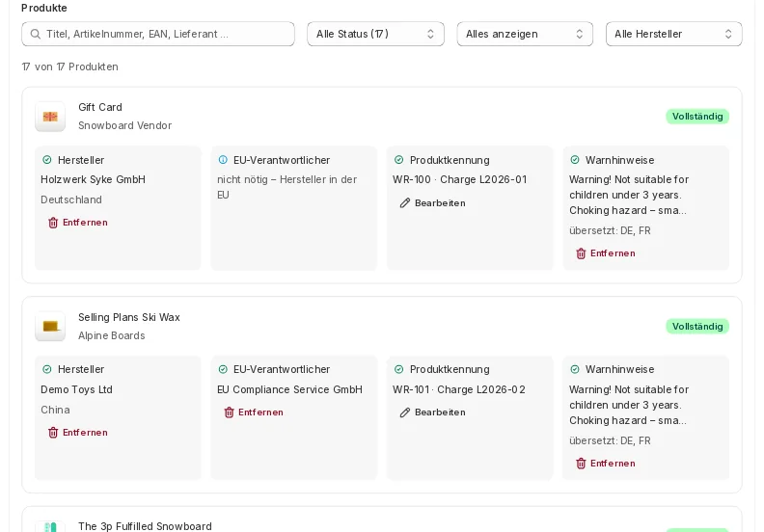Click pencil icon beside Bearbeiten for WR-101

tap(405, 412)
